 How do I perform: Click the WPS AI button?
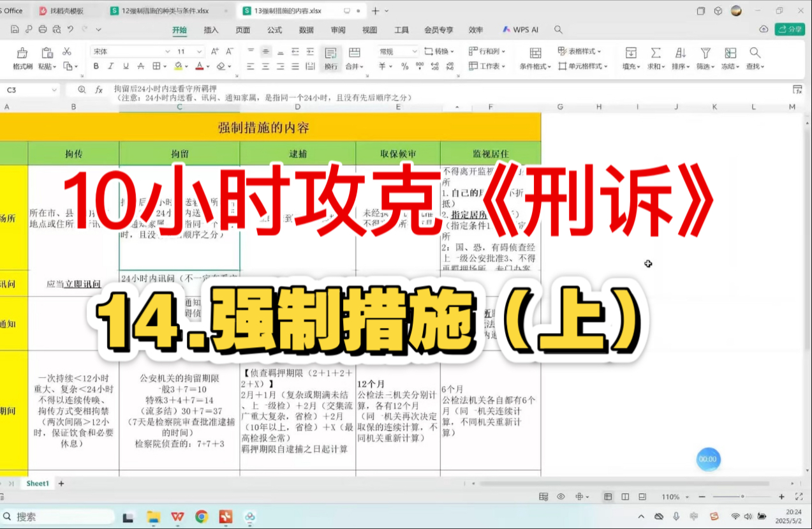(520, 30)
